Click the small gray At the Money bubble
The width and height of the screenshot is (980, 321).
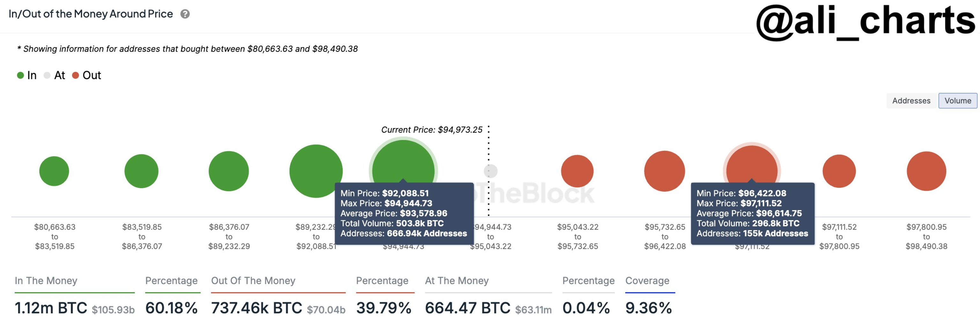pyautogui.click(x=490, y=171)
